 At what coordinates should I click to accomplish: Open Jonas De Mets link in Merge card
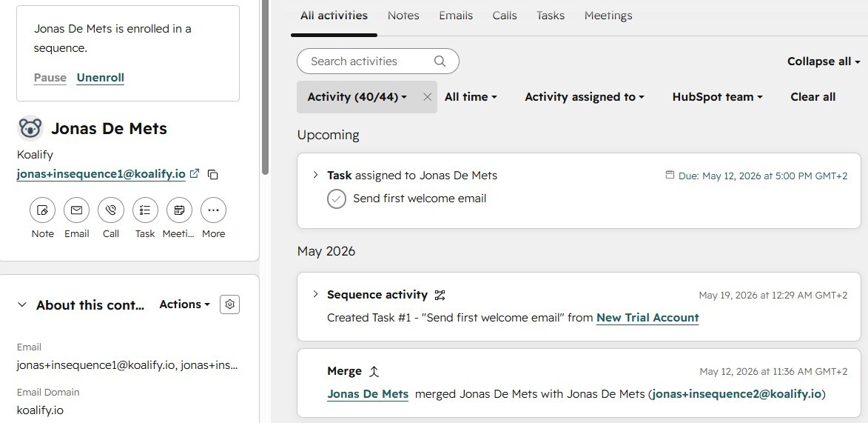368,394
